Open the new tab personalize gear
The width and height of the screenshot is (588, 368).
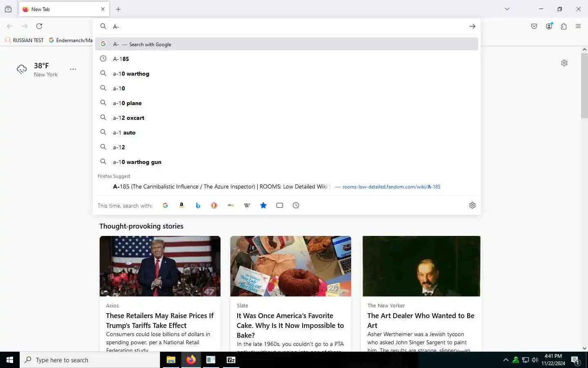[x=564, y=63]
